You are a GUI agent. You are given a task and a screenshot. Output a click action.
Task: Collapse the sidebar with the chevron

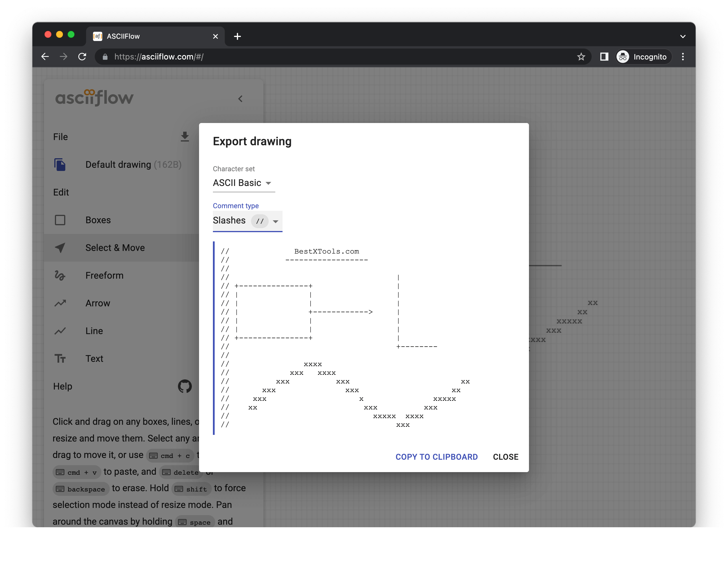click(x=240, y=99)
